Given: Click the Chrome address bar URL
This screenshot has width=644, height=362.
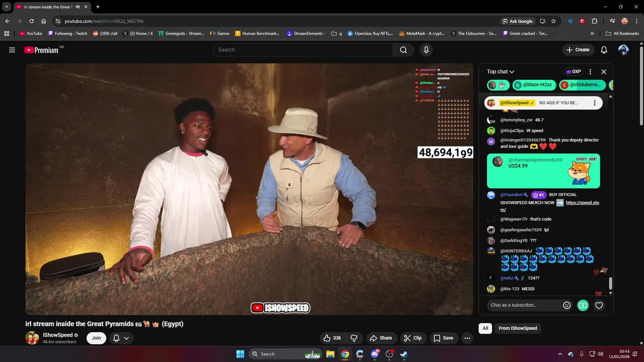Looking at the screenshot, I should [x=104, y=21].
